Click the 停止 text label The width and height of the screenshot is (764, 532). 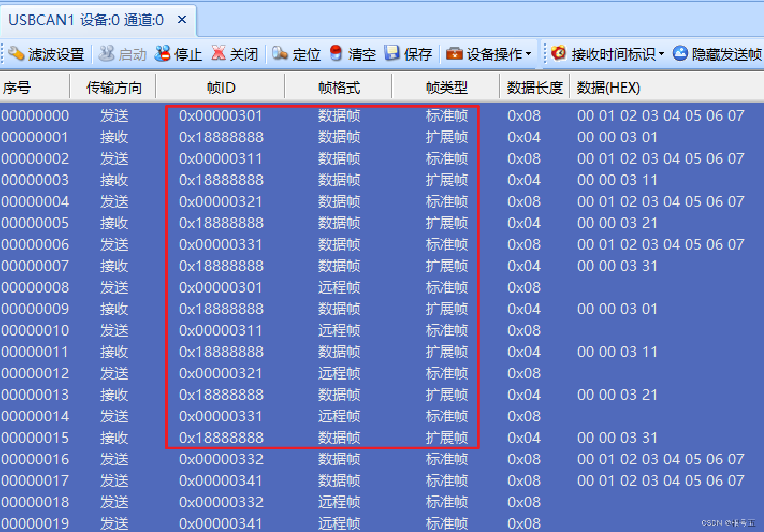click(188, 54)
